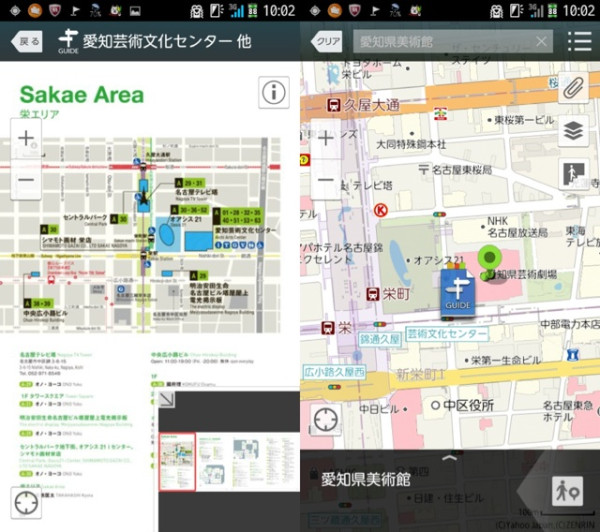Tap the 広小路久屋西 intersection label
The width and height of the screenshot is (600, 532).
[x=334, y=372]
